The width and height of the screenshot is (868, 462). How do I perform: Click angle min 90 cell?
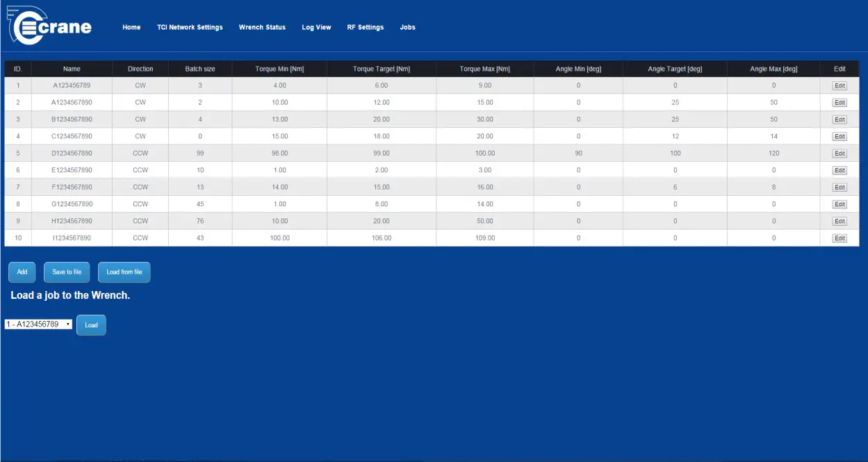(x=578, y=154)
